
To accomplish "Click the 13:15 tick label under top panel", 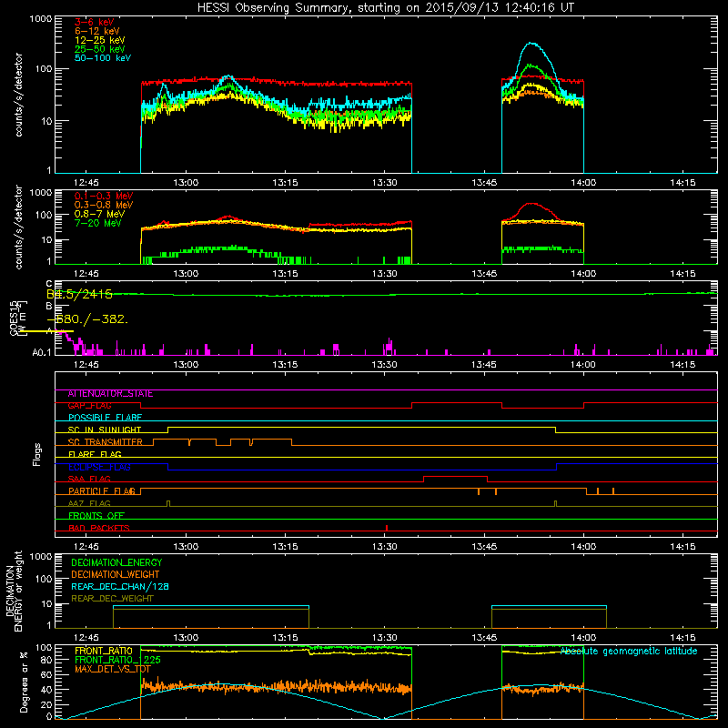I will (x=285, y=183).
